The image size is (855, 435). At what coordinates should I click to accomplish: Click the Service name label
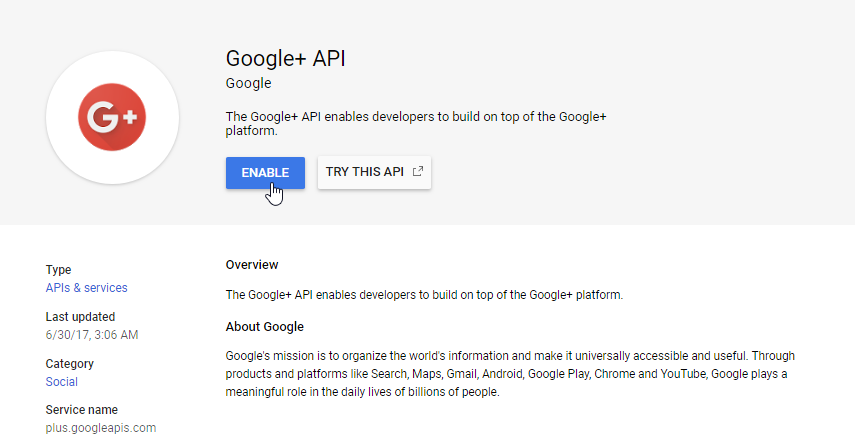82,410
